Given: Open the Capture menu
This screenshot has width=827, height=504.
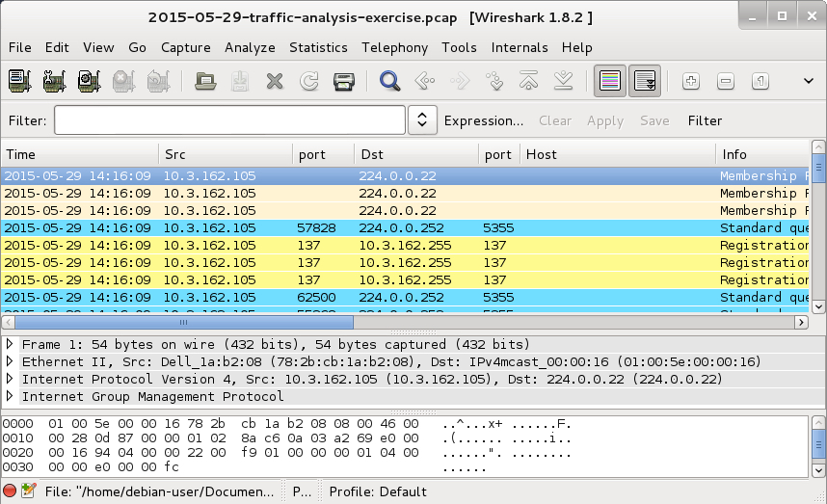Looking at the screenshot, I should point(186,47).
